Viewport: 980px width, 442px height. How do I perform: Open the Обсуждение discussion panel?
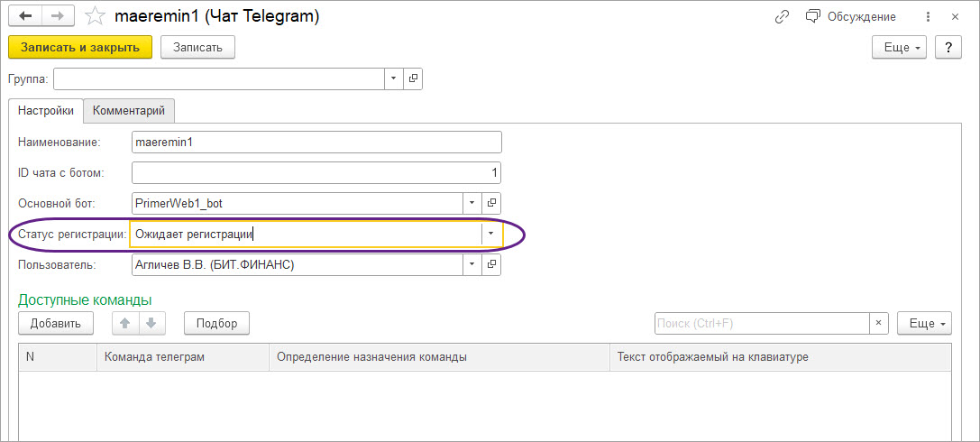851,16
